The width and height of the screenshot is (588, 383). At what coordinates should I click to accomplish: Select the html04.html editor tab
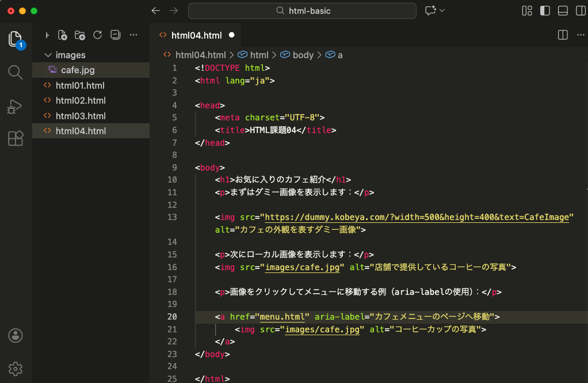196,35
